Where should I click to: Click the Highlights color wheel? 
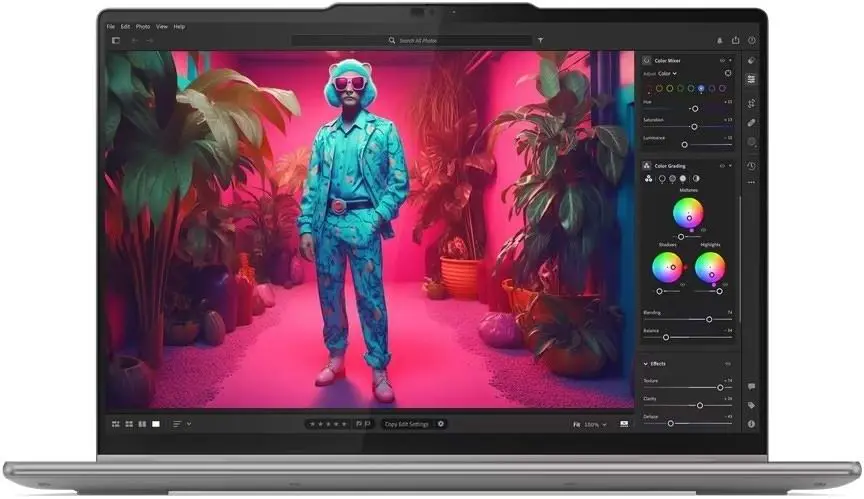[x=710, y=267]
